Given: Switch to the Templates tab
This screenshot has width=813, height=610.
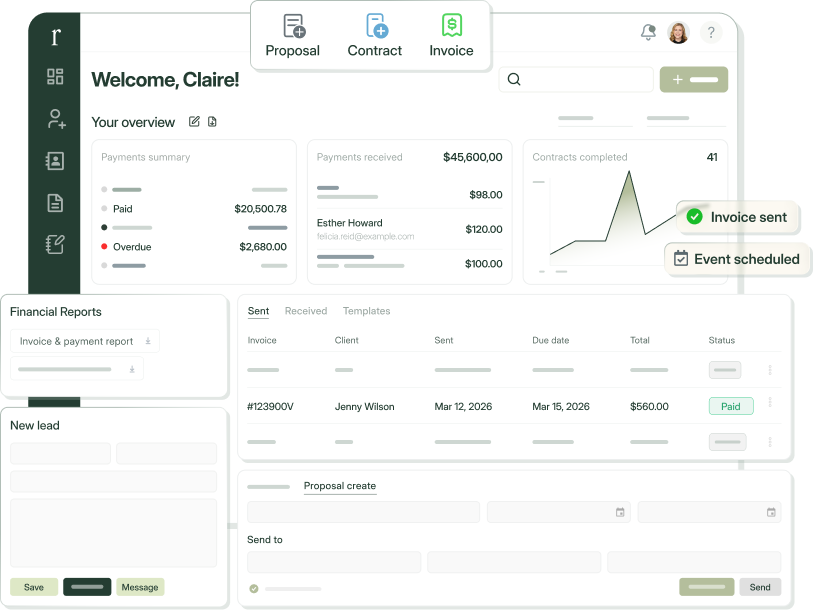Looking at the screenshot, I should click(x=367, y=311).
